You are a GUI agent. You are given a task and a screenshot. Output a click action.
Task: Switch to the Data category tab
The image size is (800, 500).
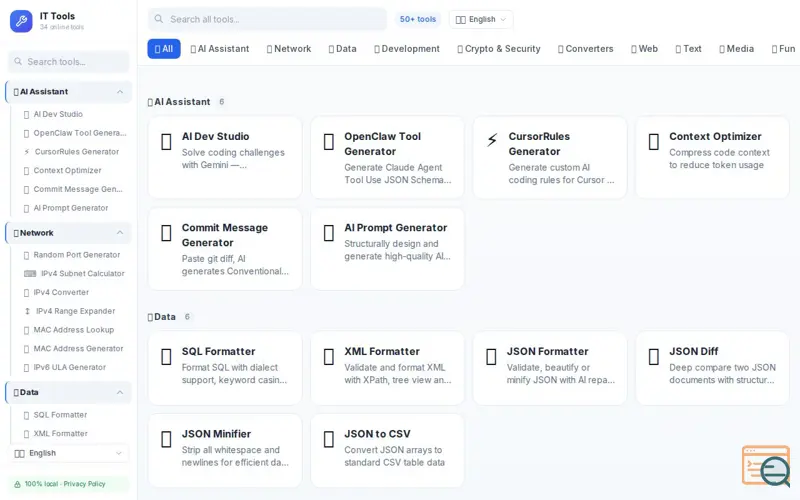click(342, 49)
